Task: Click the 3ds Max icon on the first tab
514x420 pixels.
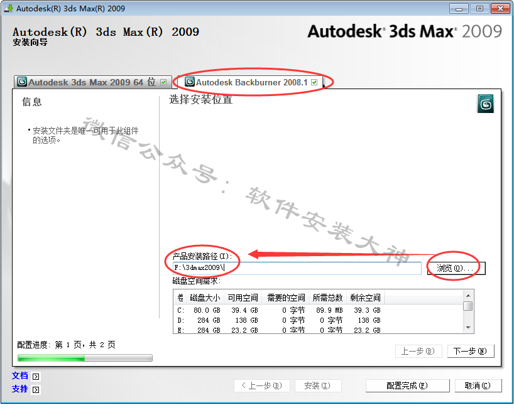Action: [x=22, y=82]
